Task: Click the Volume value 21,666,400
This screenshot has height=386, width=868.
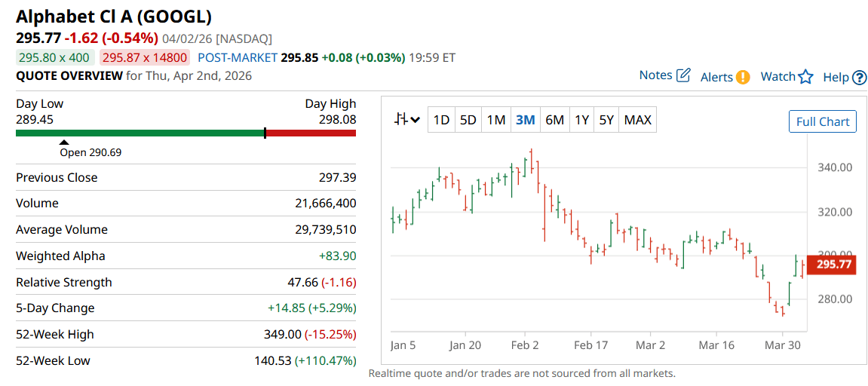Action: [326, 204]
